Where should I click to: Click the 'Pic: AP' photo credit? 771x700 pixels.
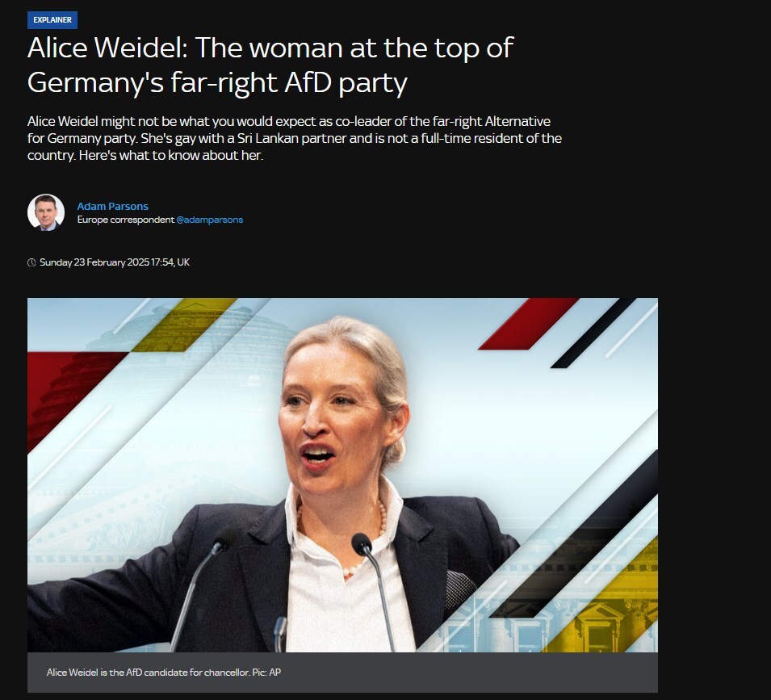[x=266, y=673]
